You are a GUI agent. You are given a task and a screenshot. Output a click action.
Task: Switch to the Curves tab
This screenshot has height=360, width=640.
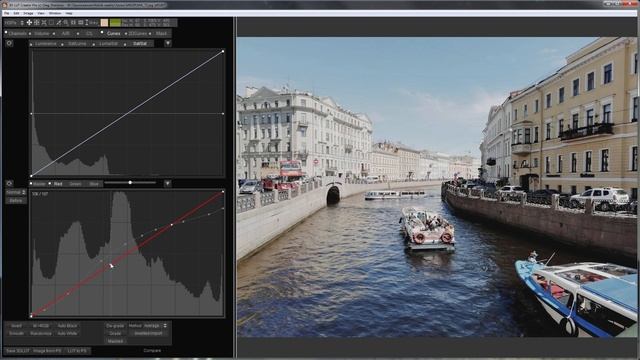tap(112, 33)
